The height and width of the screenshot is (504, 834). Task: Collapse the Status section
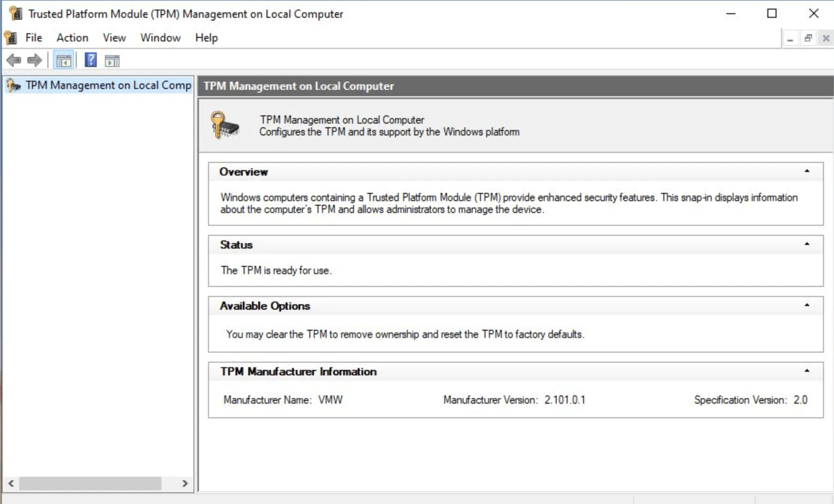(807, 244)
